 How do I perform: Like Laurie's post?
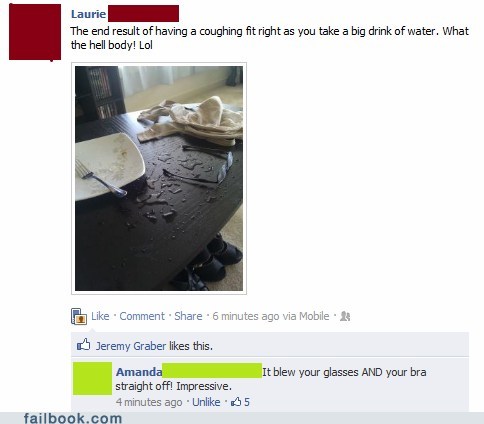click(x=100, y=316)
